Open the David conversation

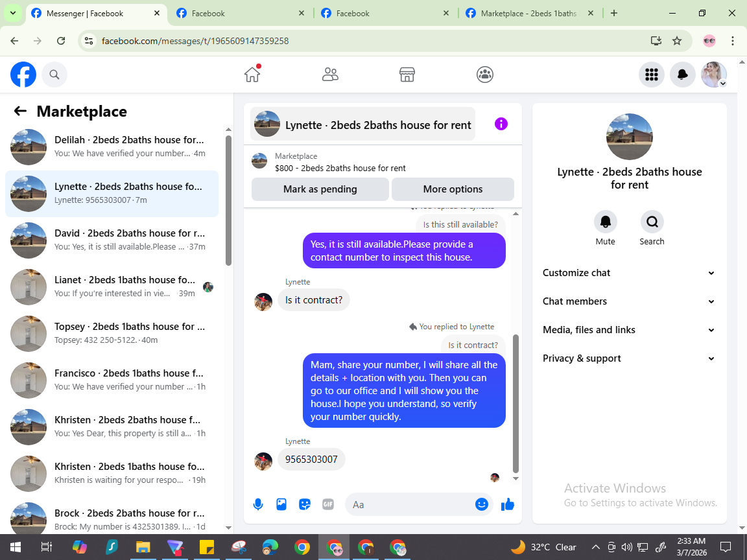pyautogui.click(x=112, y=240)
